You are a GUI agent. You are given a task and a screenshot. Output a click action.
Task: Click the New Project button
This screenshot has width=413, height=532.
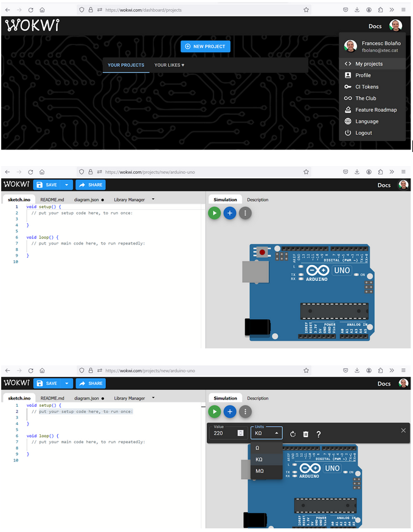point(206,46)
